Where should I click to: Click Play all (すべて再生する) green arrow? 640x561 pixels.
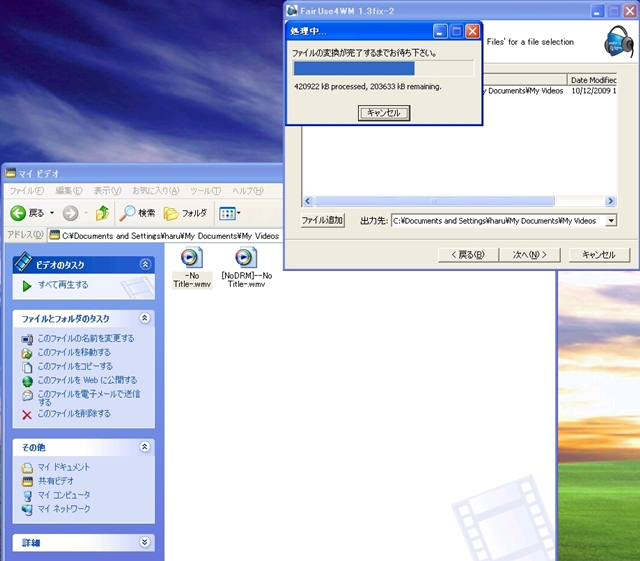(27, 286)
